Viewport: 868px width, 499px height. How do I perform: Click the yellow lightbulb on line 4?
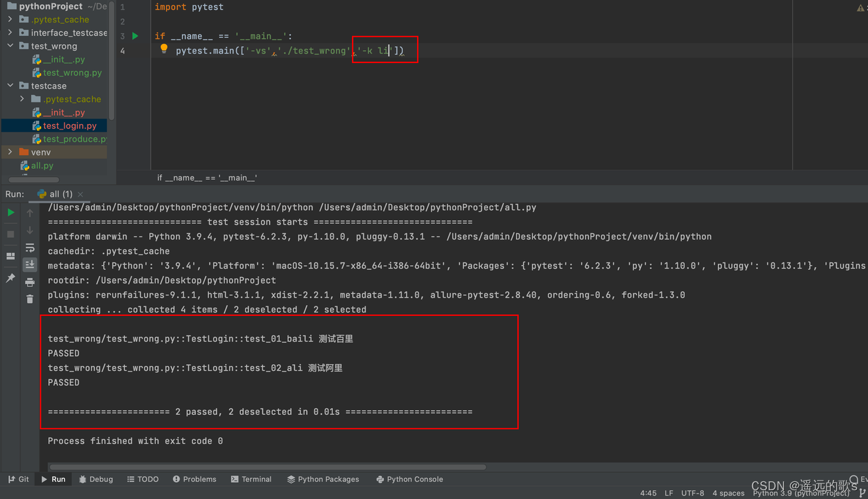pos(163,49)
